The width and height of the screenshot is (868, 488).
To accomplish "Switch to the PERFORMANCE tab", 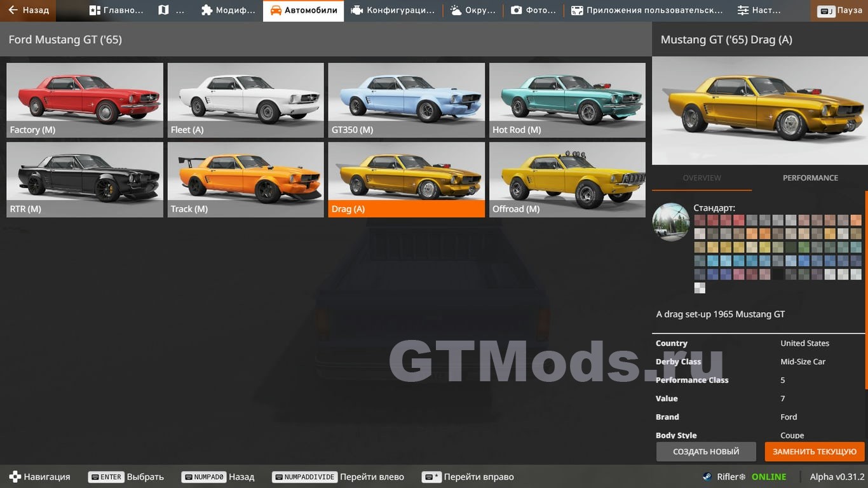I will click(x=810, y=178).
